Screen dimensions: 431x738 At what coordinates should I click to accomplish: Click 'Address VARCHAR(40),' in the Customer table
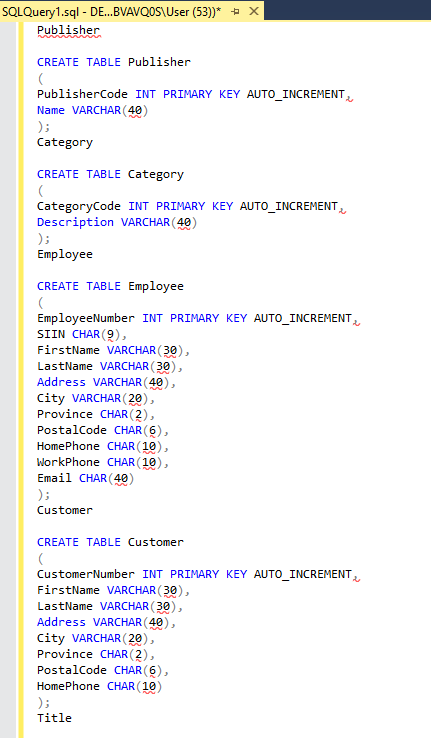point(107,622)
